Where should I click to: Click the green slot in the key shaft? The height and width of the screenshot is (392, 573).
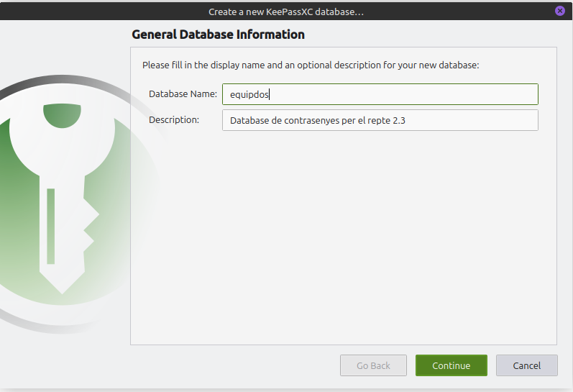[50, 225]
